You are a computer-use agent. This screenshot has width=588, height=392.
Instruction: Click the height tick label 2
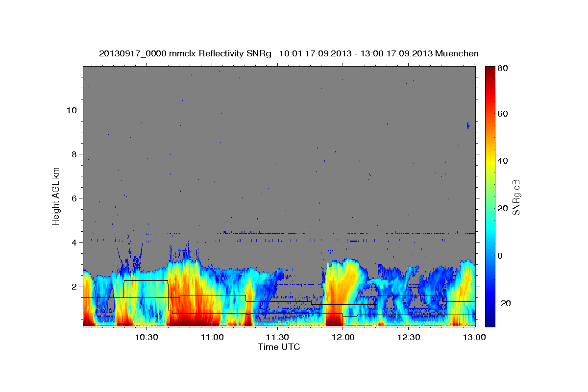click(74, 286)
